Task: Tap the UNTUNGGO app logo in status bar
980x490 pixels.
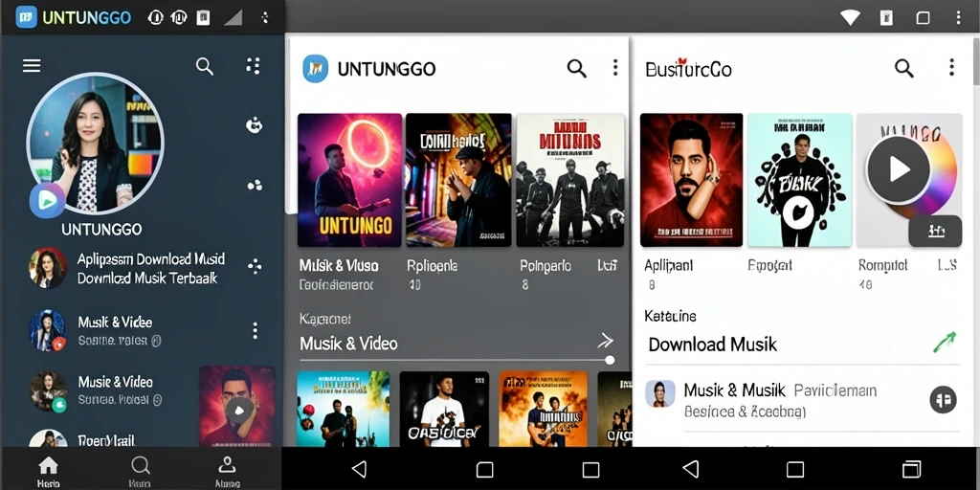Action: 26,17
